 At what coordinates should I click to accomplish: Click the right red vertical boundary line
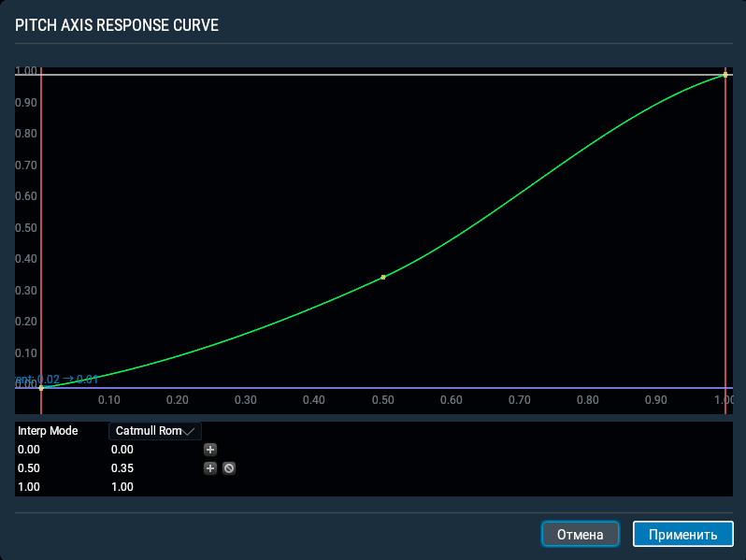coord(725,234)
